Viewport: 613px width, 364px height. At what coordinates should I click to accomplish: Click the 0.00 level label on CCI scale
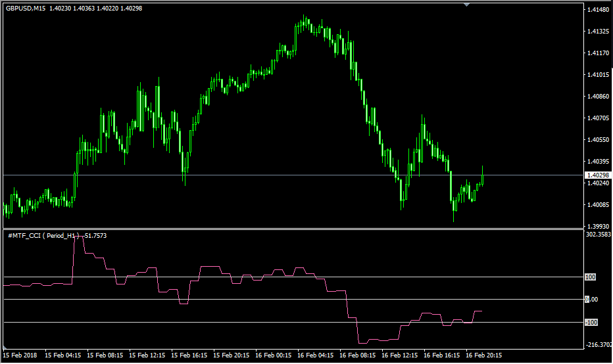pos(591,300)
